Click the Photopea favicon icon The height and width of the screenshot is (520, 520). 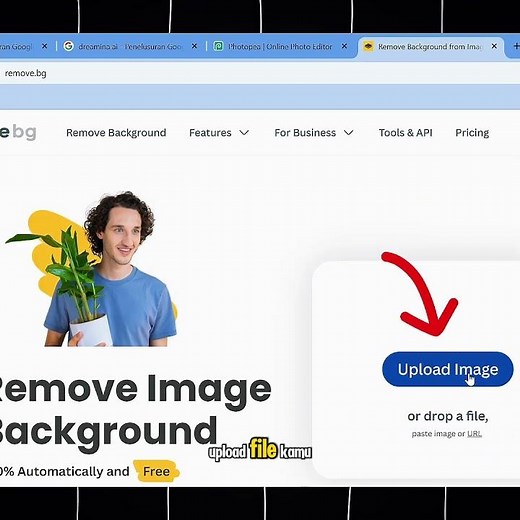tap(218, 46)
